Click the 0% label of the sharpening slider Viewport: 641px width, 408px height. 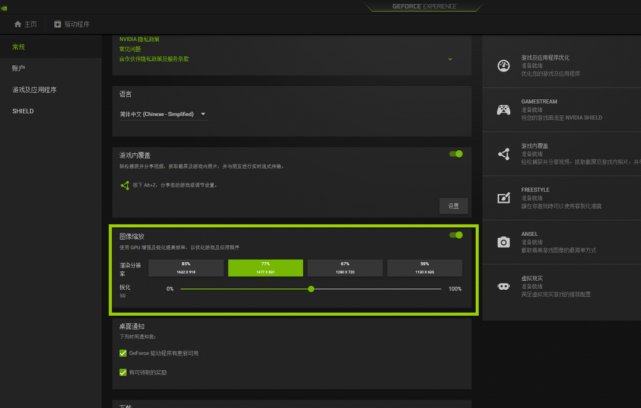point(170,289)
